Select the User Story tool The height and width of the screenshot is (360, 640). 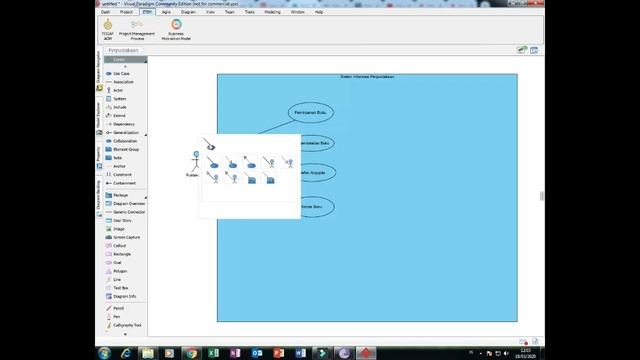click(122, 220)
